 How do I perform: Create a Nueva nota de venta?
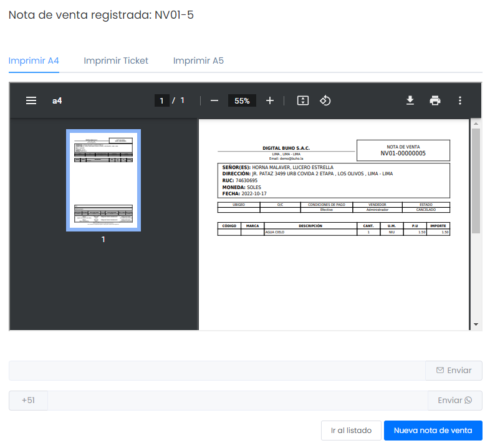[433, 431]
